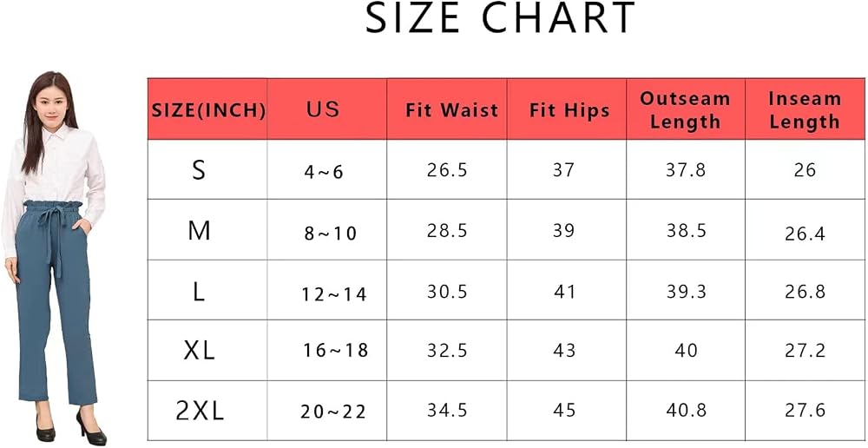
Task: Click the SIZE CHART title
Action: click(500, 19)
